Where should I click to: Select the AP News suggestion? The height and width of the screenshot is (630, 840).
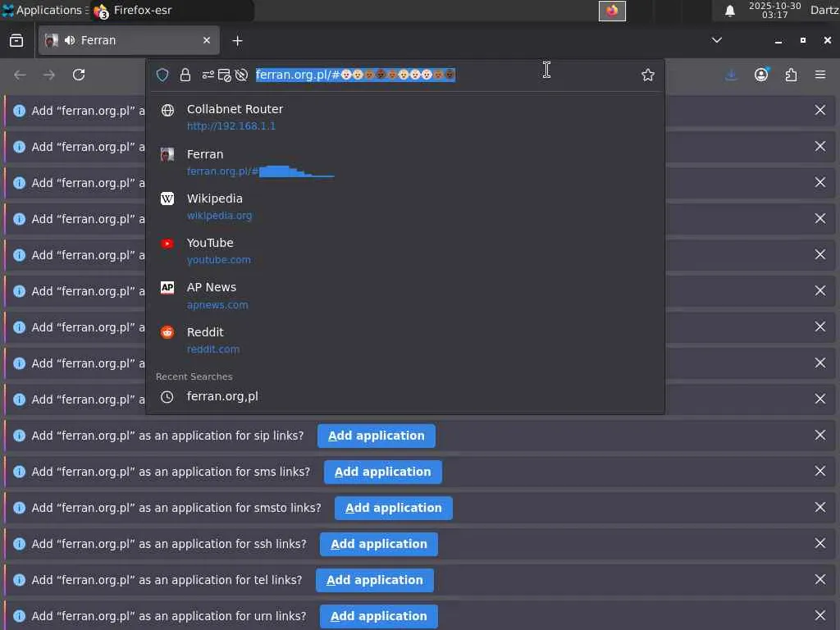point(405,295)
